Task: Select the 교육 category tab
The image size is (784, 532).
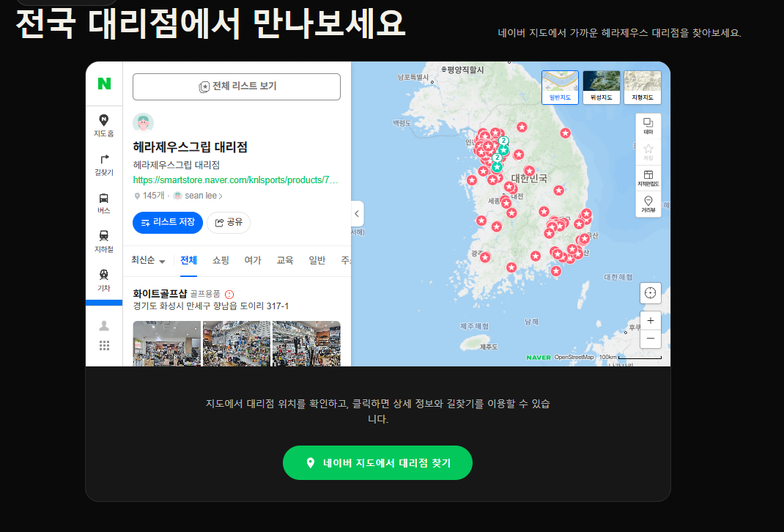Action: 285,260
